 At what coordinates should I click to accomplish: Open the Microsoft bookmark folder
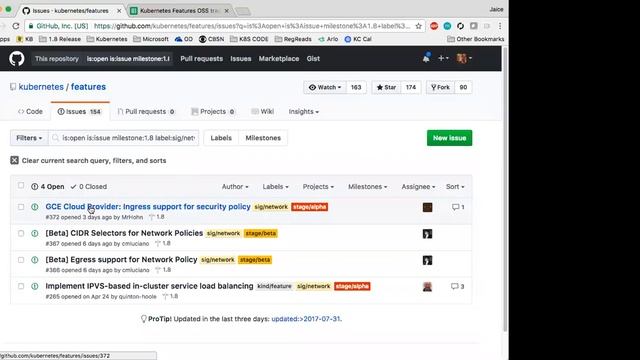(x=151, y=39)
